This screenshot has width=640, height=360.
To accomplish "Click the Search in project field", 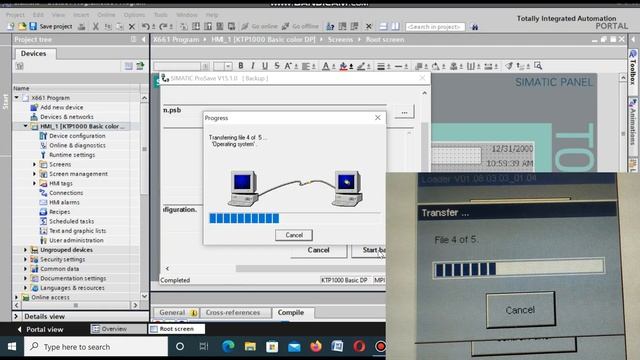I will click(435, 27).
